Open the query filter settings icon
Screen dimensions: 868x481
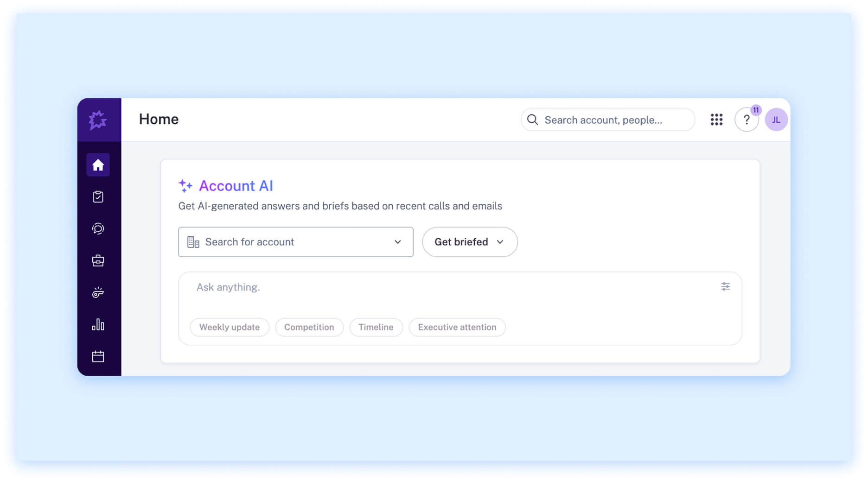point(725,286)
